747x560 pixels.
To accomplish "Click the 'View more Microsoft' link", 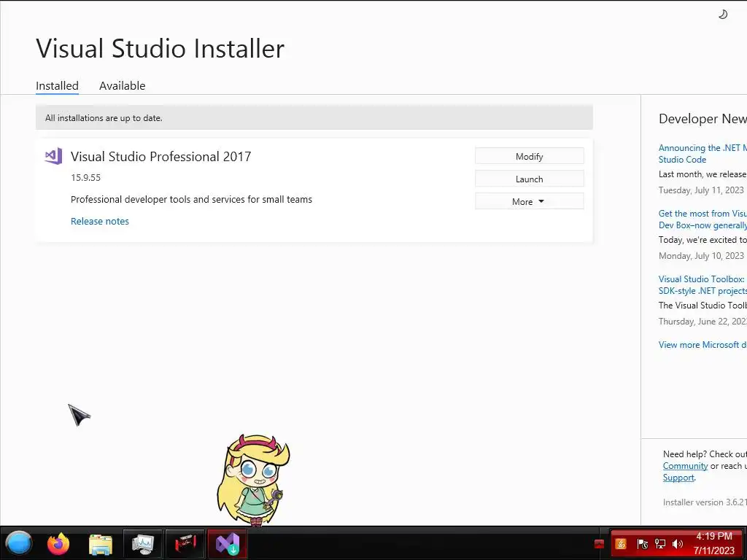I will click(703, 345).
